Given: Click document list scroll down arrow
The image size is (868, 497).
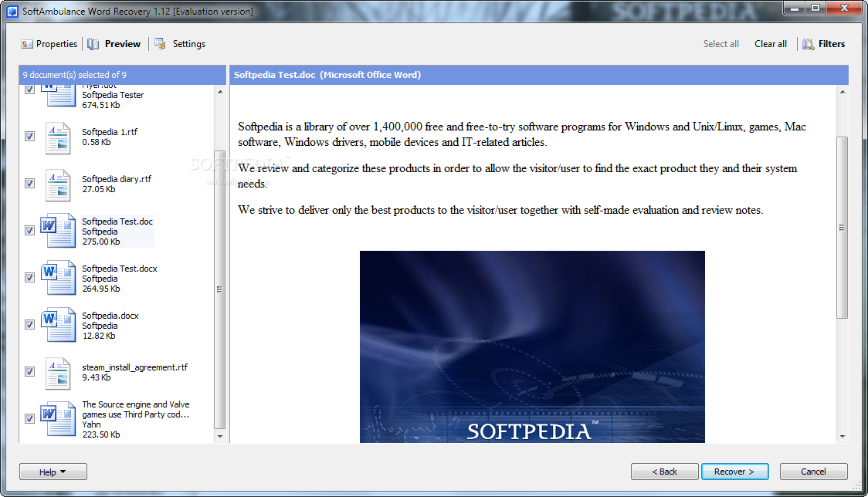Looking at the screenshot, I should click(220, 436).
